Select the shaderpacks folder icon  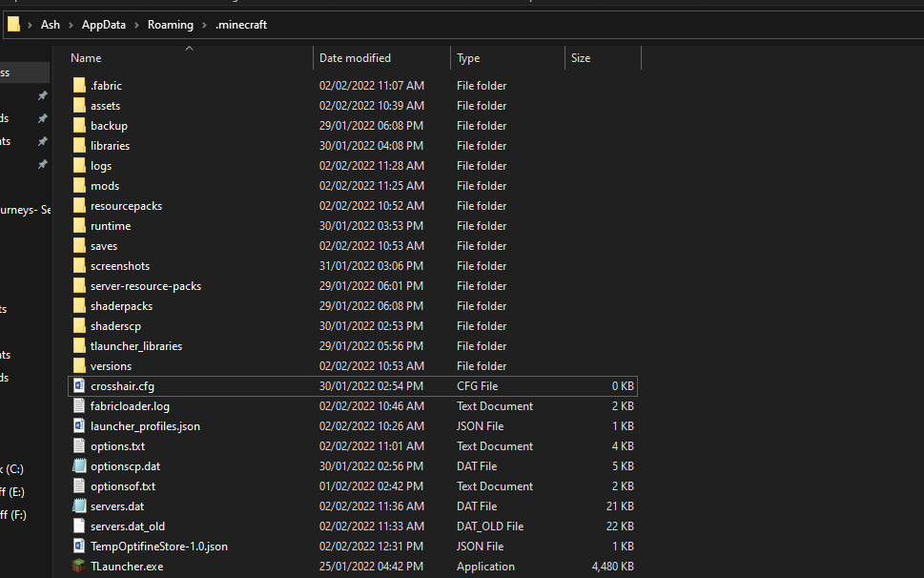(79, 306)
